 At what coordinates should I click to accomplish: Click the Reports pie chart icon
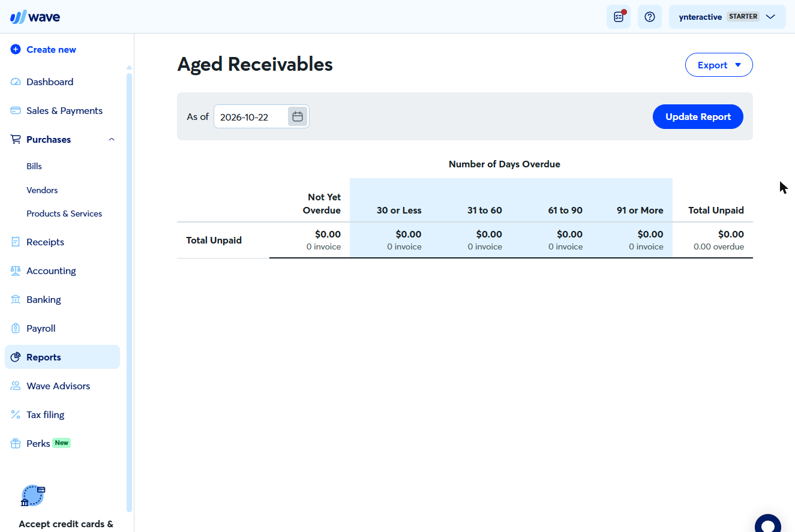(16, 357)
